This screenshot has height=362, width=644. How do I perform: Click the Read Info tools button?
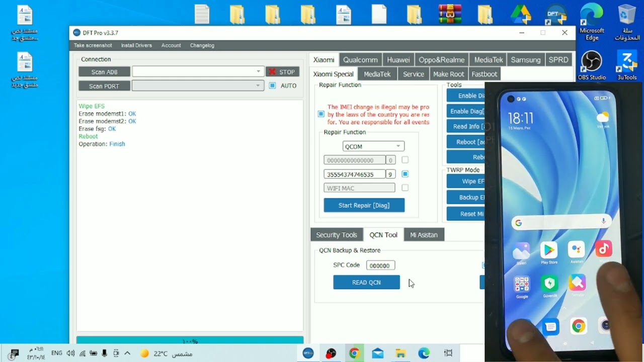click(466, 126)
